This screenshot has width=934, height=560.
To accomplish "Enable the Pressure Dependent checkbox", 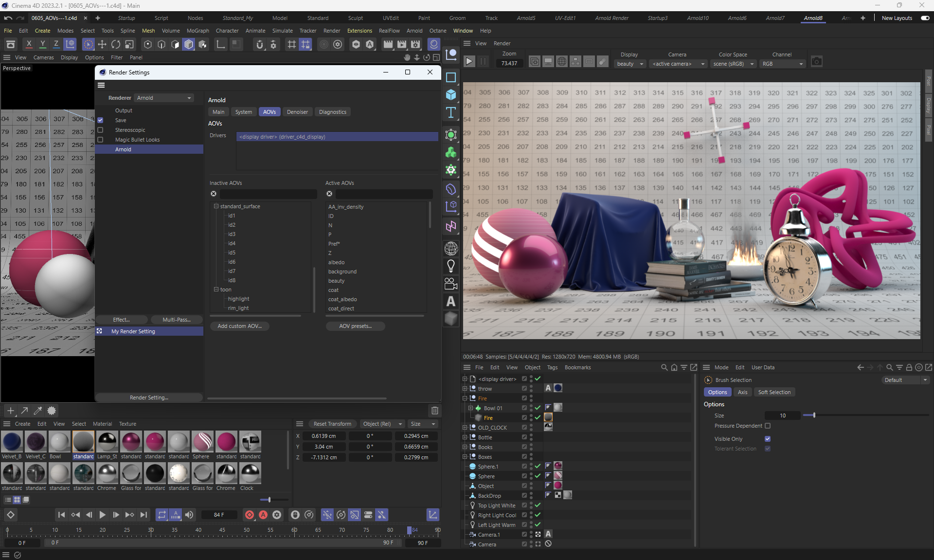I will pyautogui.click(x=768, y=426).
